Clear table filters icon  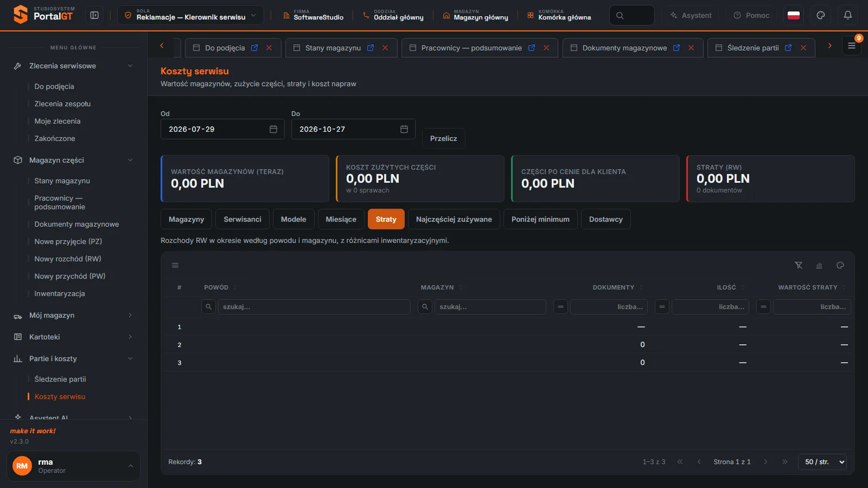[x=799, y=265]
